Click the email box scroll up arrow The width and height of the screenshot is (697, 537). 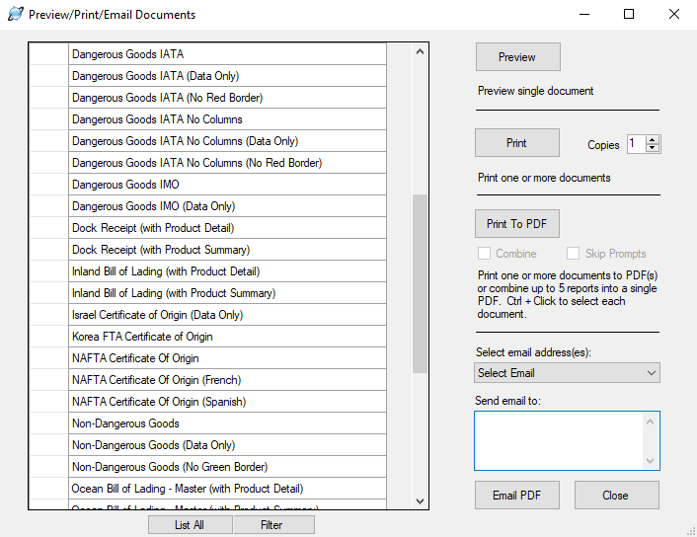[650, 421]
